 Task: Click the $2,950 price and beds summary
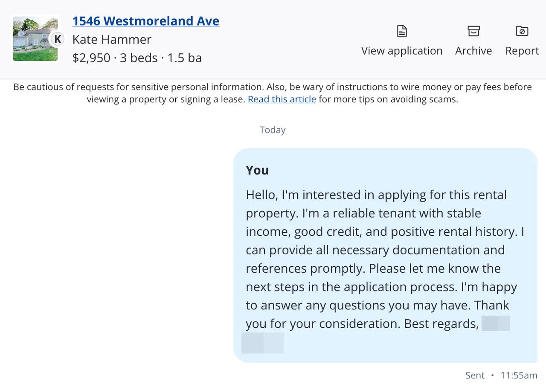click(137, 58)
